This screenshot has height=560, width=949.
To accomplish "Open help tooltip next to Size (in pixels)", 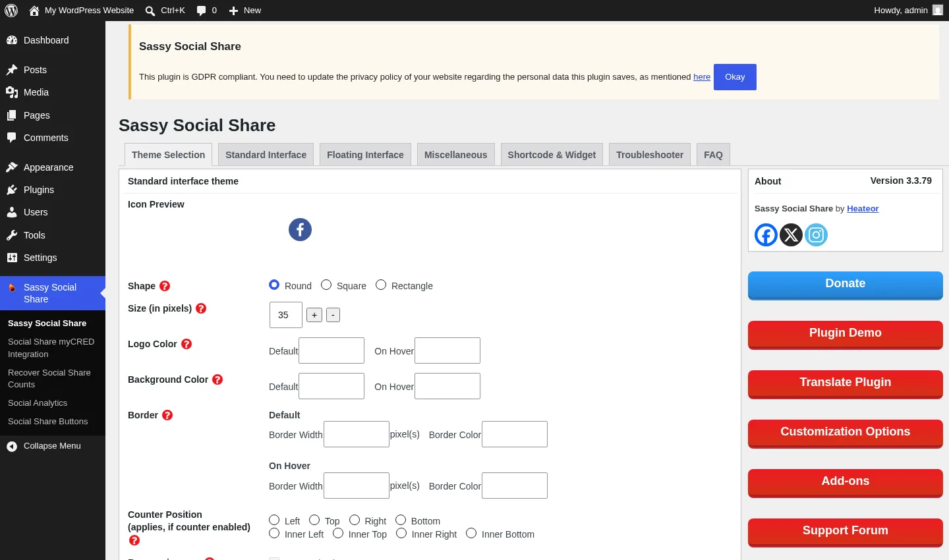I will point(201,308).
